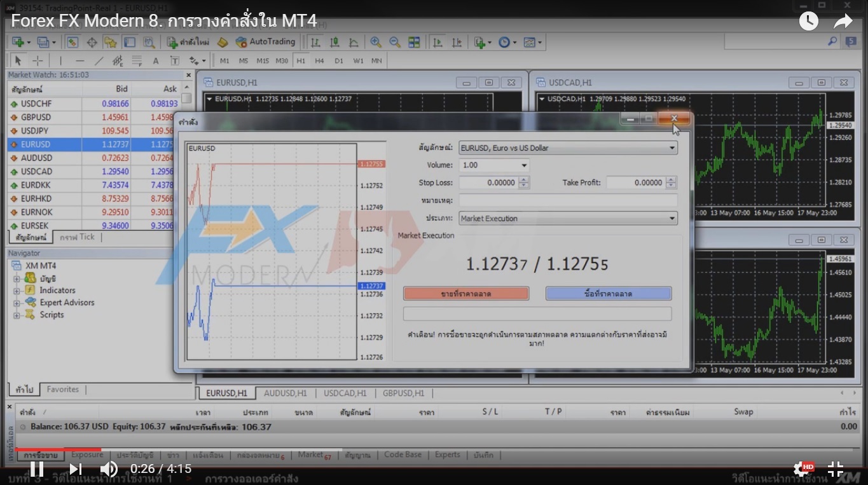
Task: Switch timeframe to D1
Action: tap(338, 61)
